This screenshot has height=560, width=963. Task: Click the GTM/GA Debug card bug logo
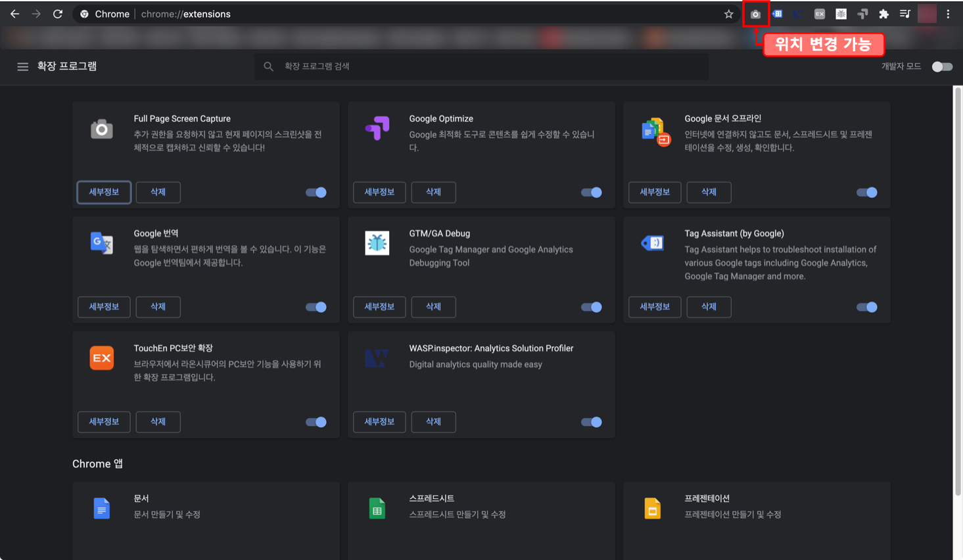[x=377, y=243]
